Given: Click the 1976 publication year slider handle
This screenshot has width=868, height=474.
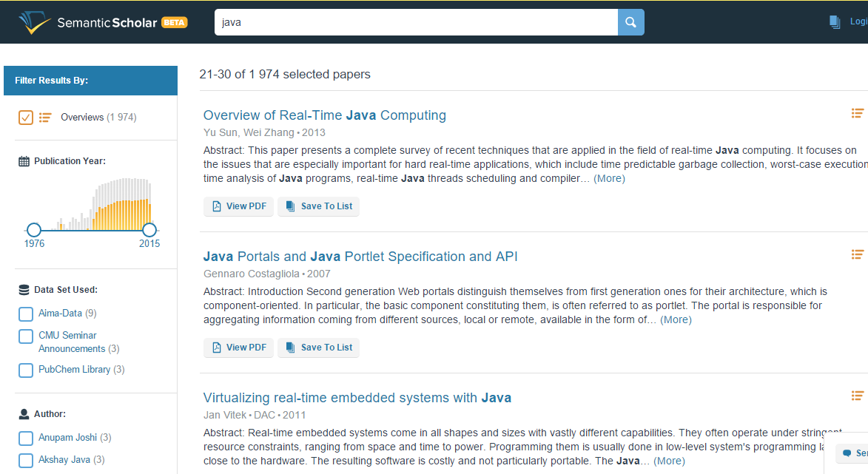Looking at the screenshot, I should [34, 230].
